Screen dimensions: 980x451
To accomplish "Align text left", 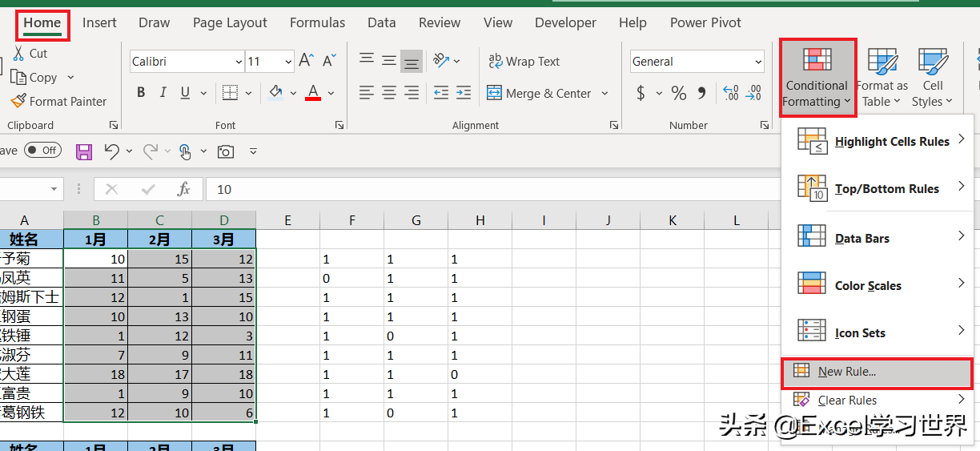I will click(367, 93).
